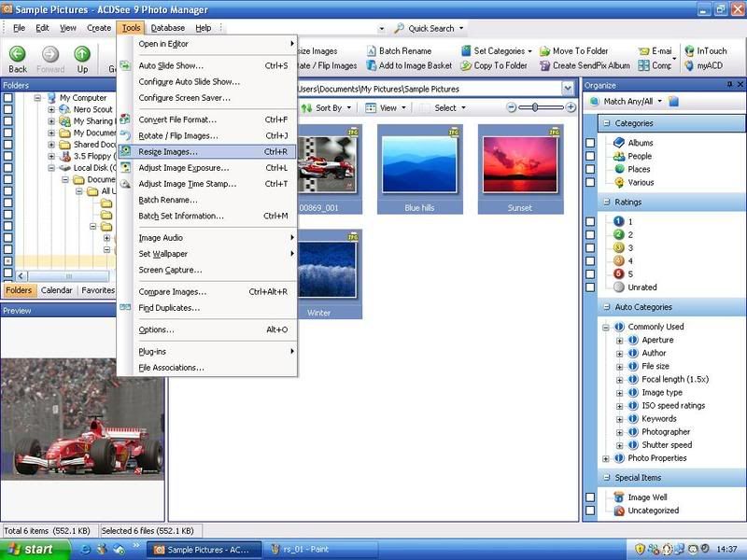Click the green Up arrow icon
747x560 pixels.
pyautogui.click(x=82, y=54)
